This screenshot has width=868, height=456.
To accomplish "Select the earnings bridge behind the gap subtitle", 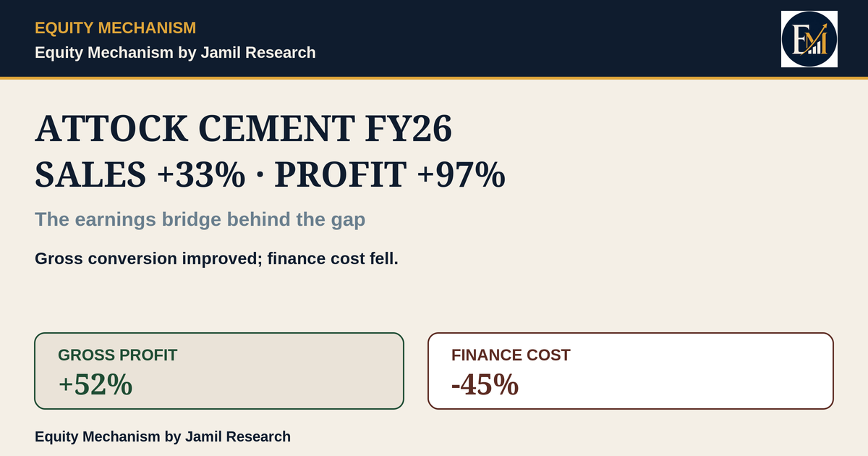I will click(200, 219).
